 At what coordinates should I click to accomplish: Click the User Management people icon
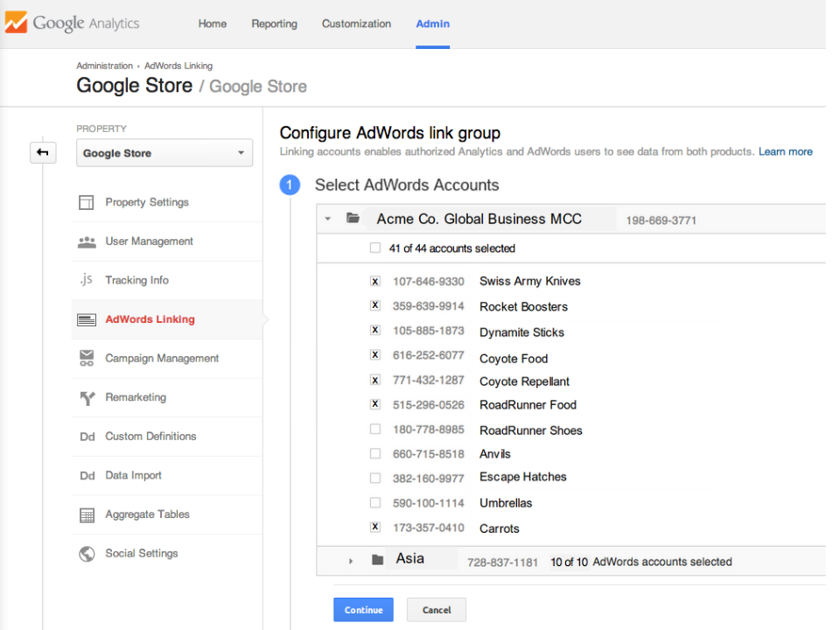coord(87,242)
